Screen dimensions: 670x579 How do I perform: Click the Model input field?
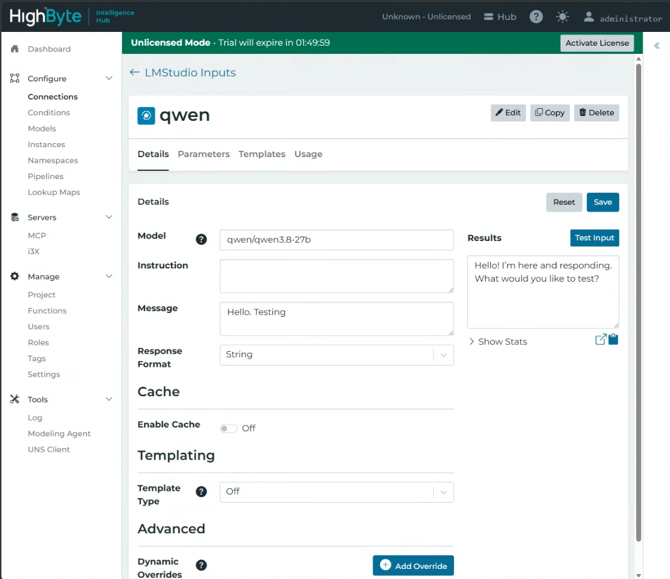pos(337,240)
